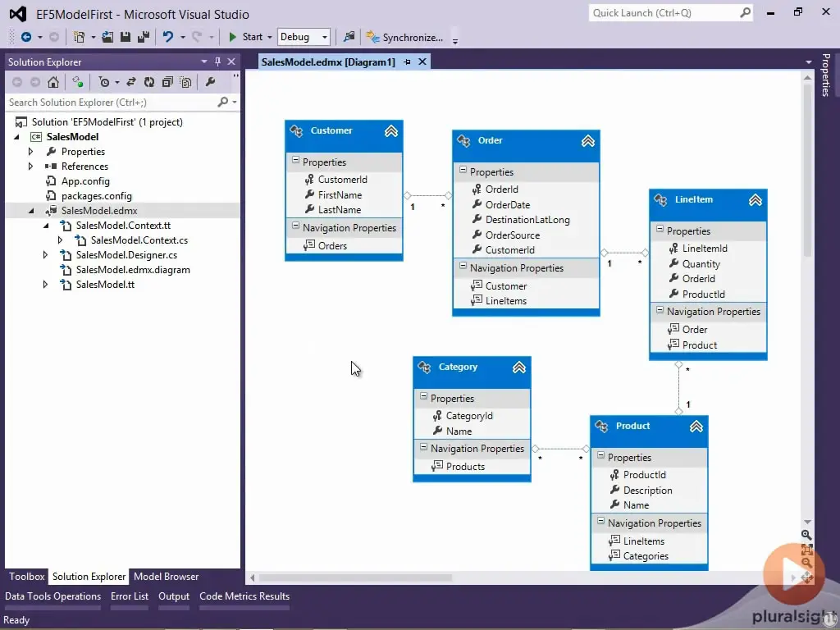Select the CustomerId key property in Customer
This screenshot has height=630, width=840.
[x=344, y=180]
